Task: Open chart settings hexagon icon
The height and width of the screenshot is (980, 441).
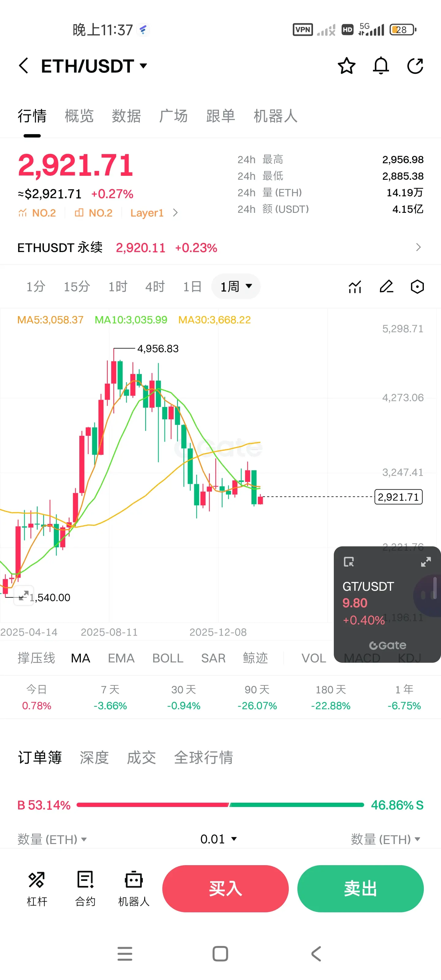Action: point(417,286)
